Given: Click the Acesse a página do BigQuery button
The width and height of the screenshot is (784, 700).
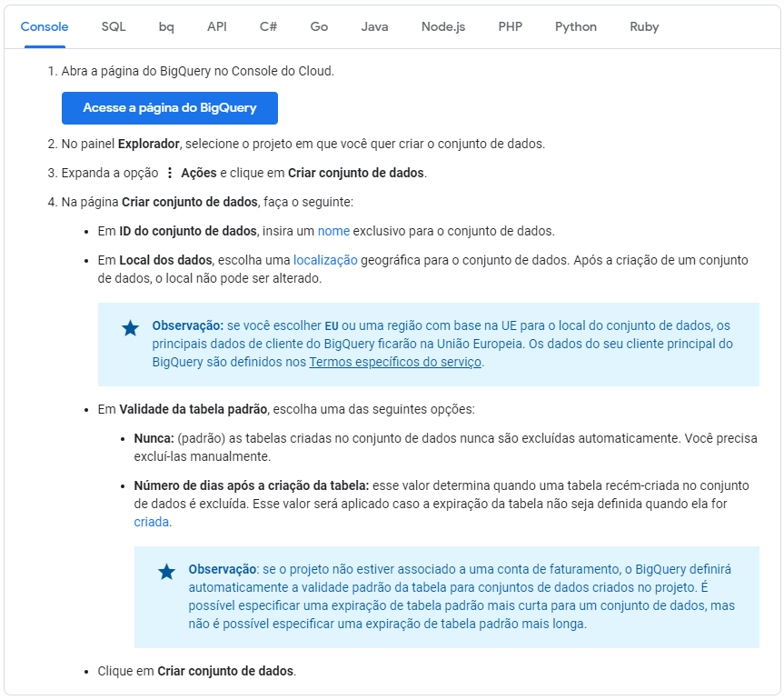Looking at the screenshot, I should (x=170, y=108).
